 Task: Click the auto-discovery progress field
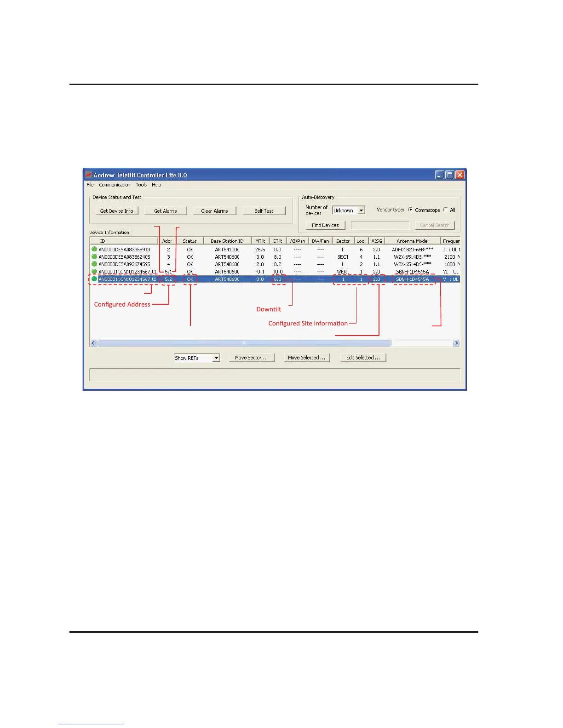tap(380, 225)
